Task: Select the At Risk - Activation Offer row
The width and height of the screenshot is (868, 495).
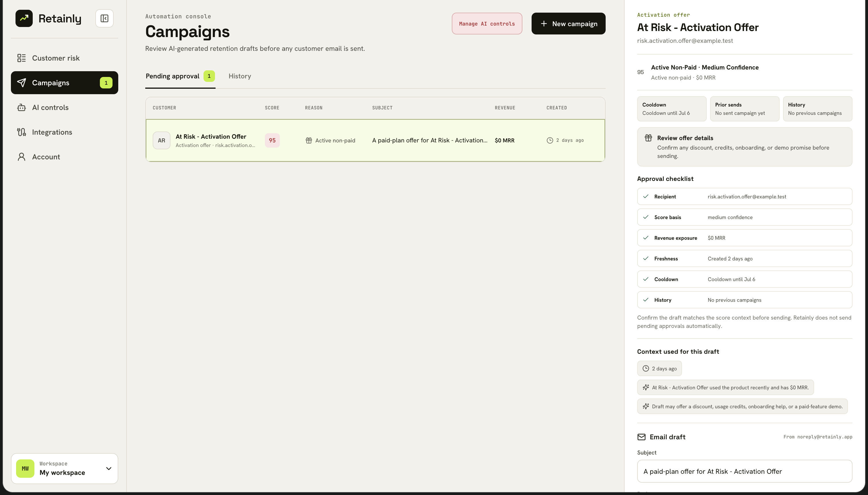Action: 375,140
